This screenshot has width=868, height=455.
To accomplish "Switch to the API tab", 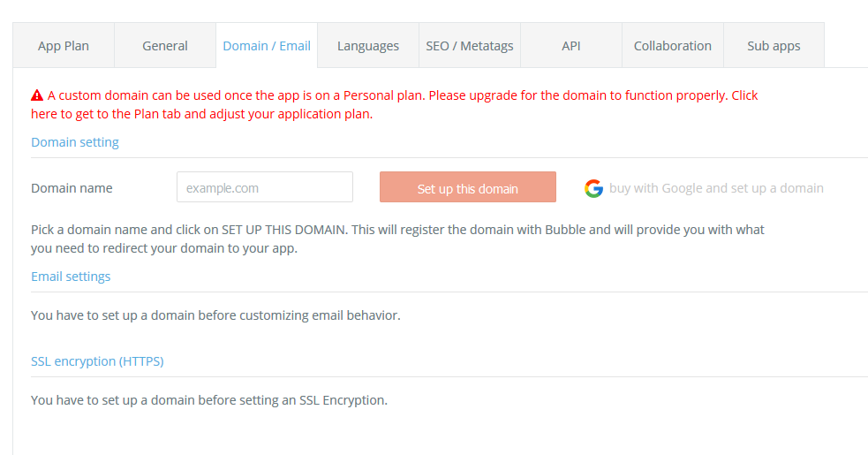I will pyautogui.click(x=571, y=45).
